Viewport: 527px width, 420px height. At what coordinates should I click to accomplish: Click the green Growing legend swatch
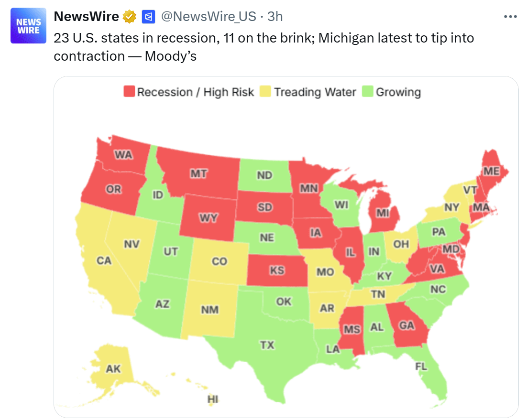(367, 92)
